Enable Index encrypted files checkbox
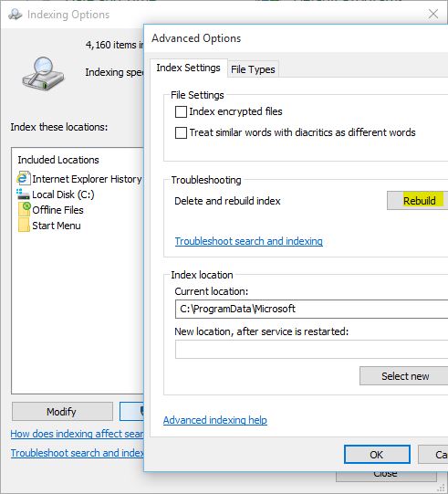Screen dimensions: 448x494 pos(181,111)
